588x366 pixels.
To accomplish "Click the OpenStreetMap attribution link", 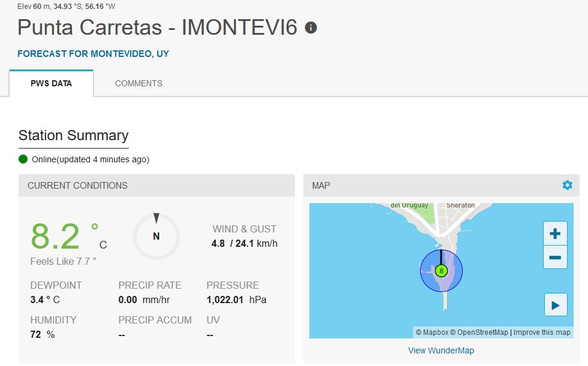I will click(482, 332).
